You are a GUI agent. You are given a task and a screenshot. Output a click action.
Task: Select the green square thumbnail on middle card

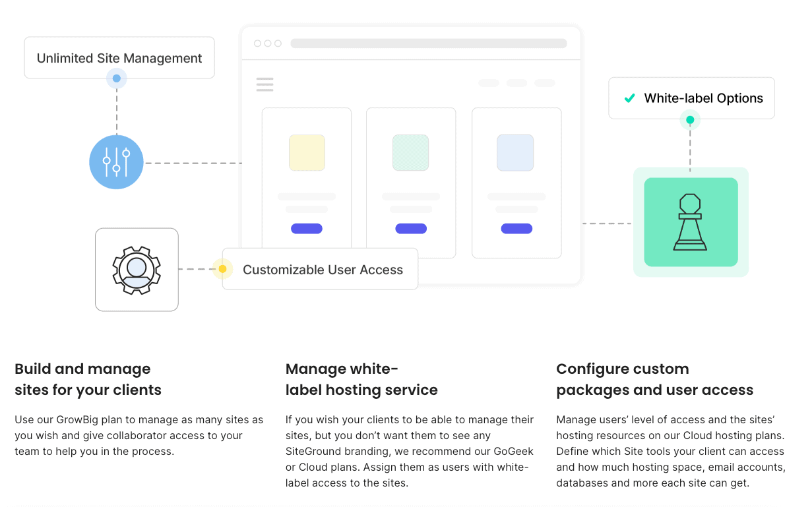click(410, 152)
